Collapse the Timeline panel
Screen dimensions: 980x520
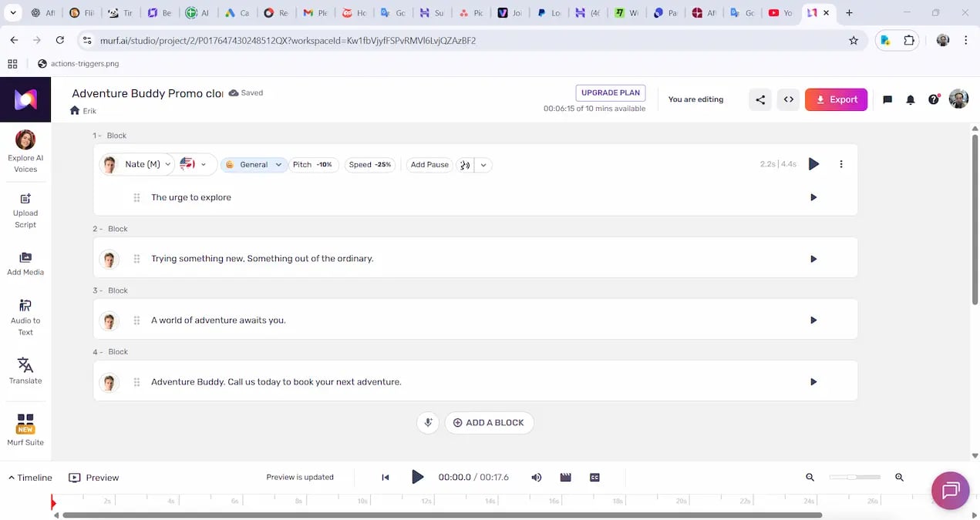pos(30,478)
